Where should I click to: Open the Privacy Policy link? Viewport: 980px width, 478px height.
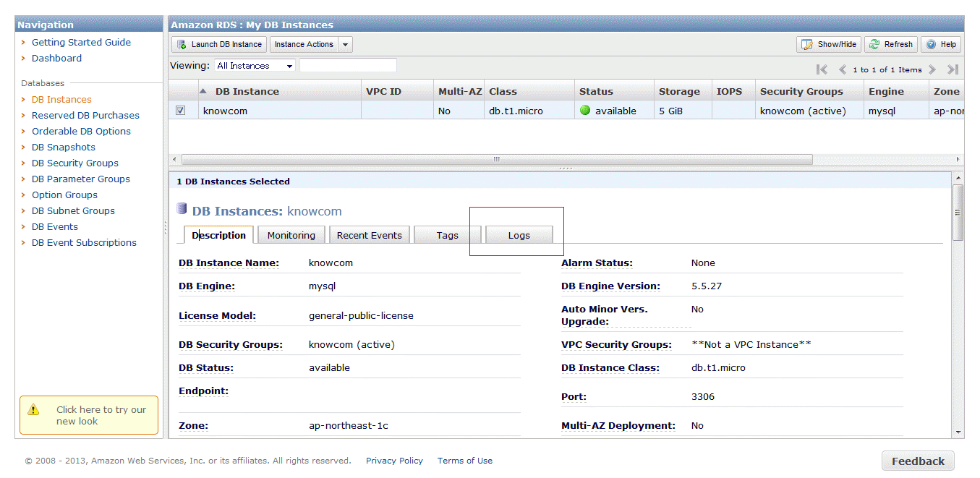394,461
